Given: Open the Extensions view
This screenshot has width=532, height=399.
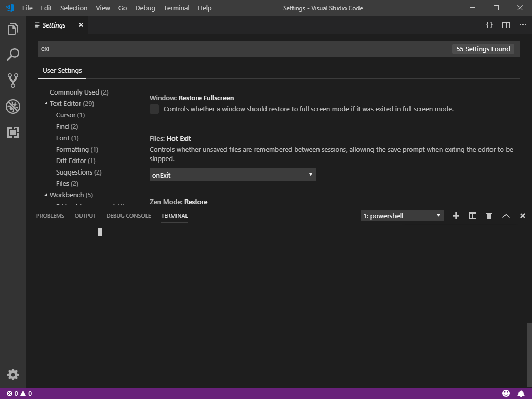Looking at the screenshot, I should click(x=12, y=132).
